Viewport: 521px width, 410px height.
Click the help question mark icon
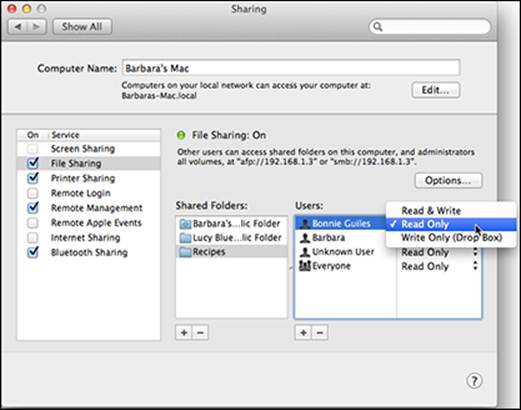pyautogui.click(x=474, y=380)
